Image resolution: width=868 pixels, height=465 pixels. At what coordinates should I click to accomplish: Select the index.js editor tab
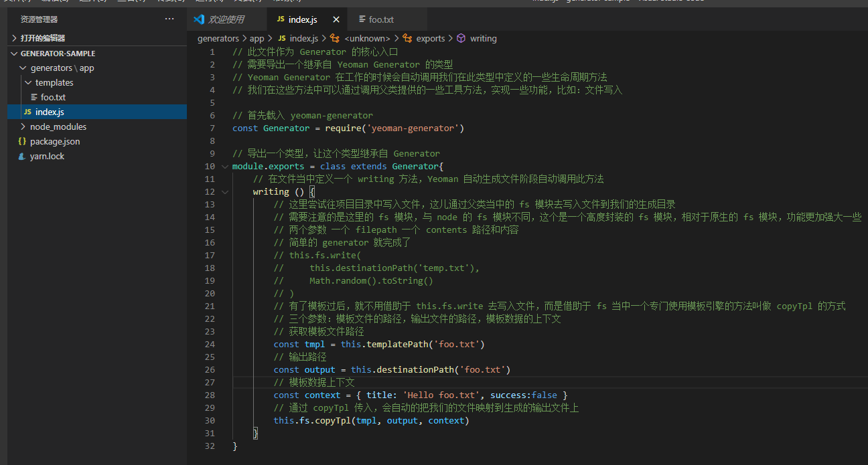click(303, 19)
